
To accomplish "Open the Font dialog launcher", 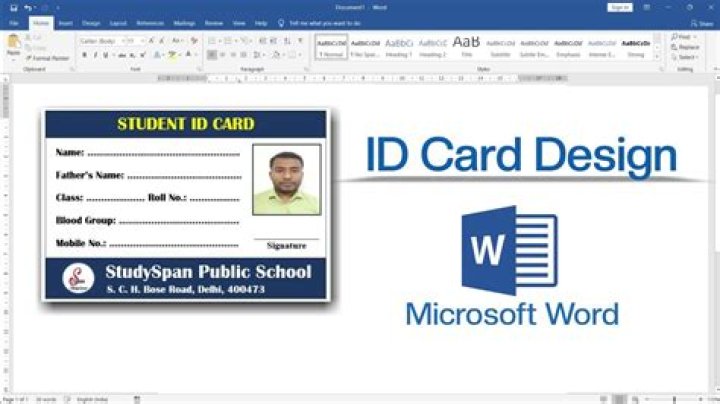I will point(199,69).
